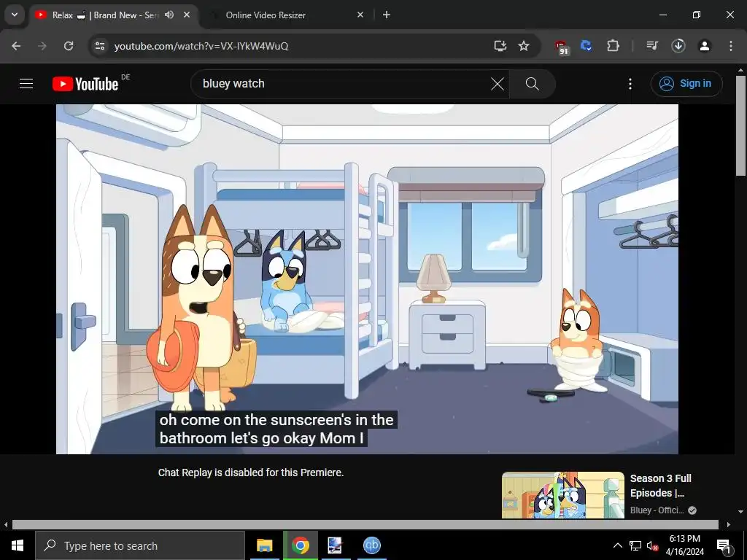Screen dimensions: 747x560
Task: Open the YouTube hamburger guide menu
Action: (x=26, y=84)
